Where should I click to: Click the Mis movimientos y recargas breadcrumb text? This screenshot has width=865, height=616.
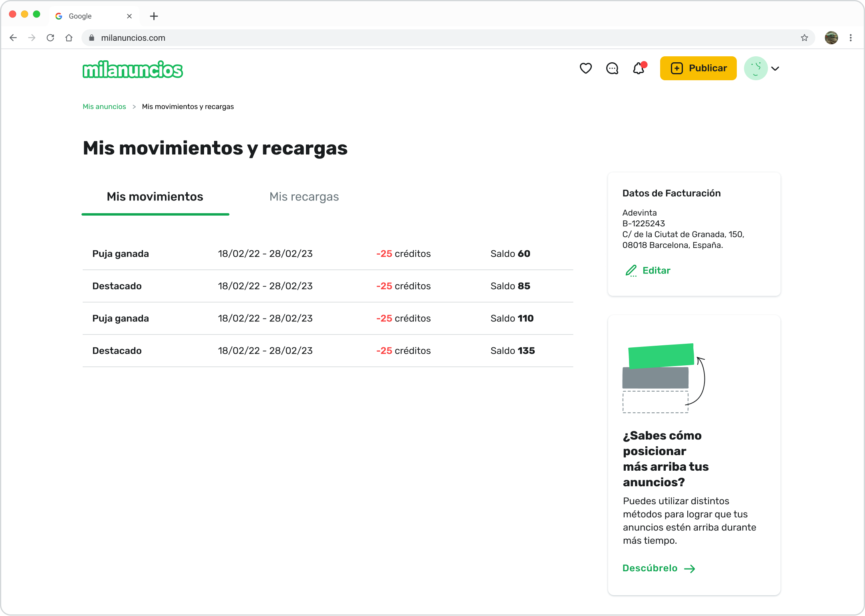point(188,107)
